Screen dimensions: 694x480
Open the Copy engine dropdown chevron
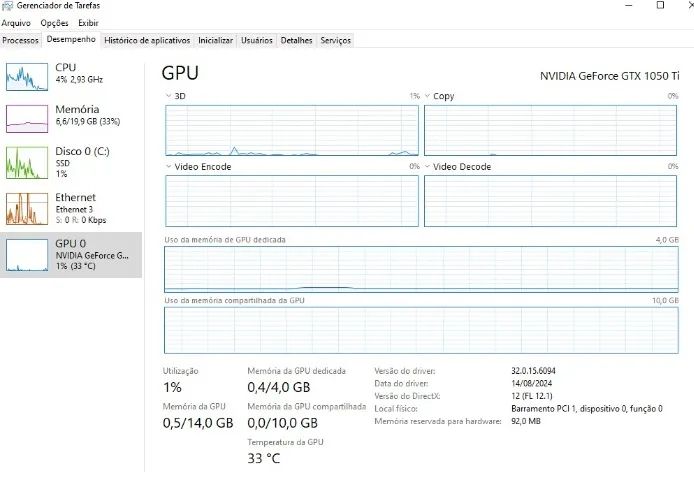pyautogui.click(x=427, y=96)
